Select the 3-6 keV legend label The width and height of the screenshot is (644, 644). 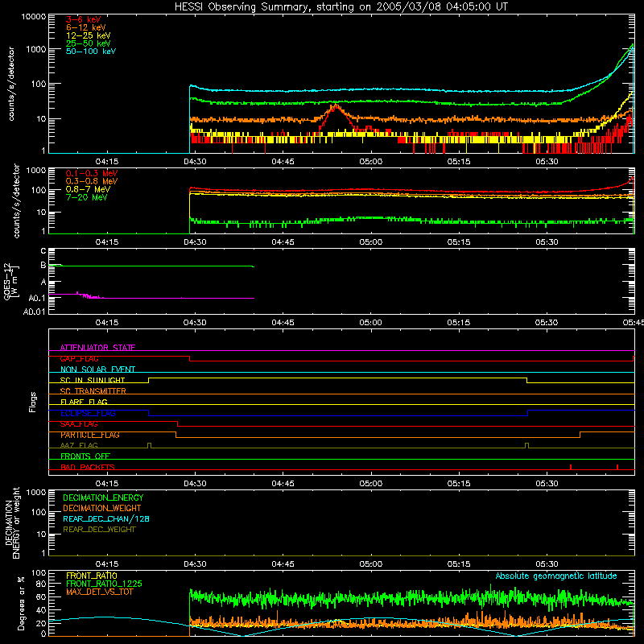tap(84, 19)
